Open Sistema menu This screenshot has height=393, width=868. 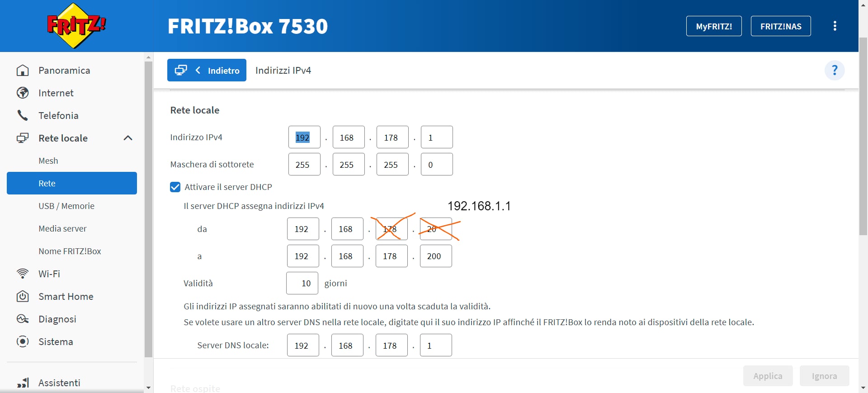[x=56, y=341]
